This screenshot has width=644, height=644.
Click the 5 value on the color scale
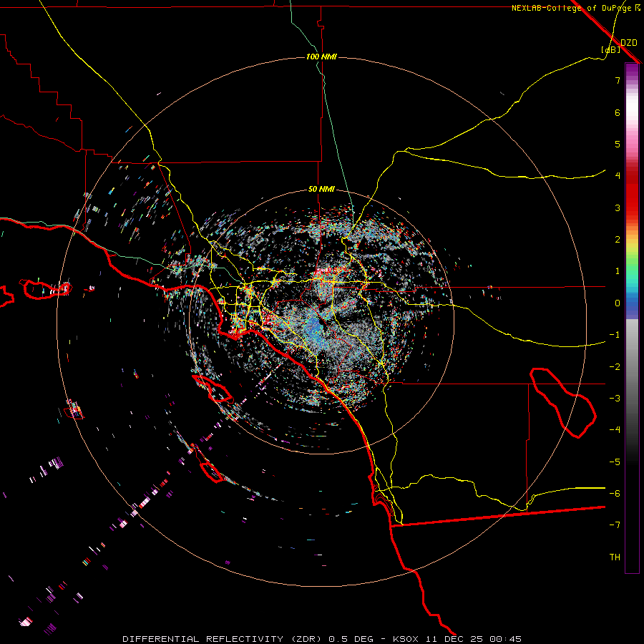click(618, 144)
